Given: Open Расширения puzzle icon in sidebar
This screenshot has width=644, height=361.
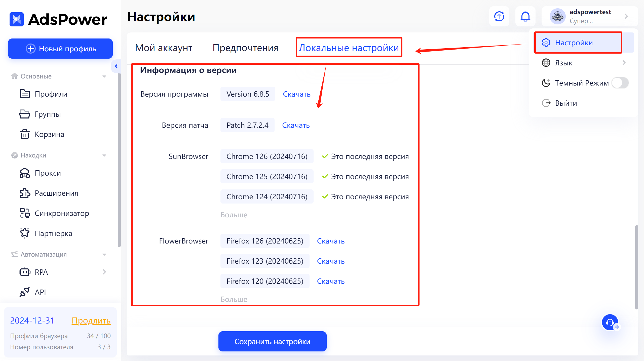Looking at the screenshot, I should [x=25, y=193].
